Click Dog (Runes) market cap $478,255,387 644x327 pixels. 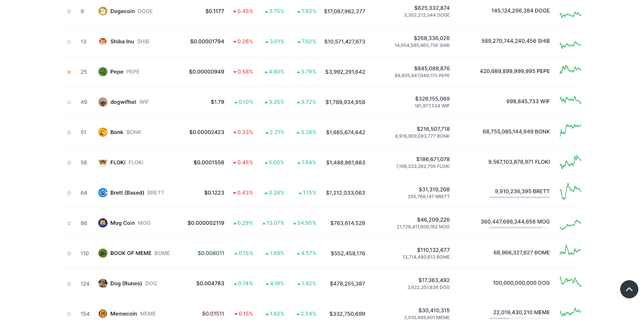347,283
